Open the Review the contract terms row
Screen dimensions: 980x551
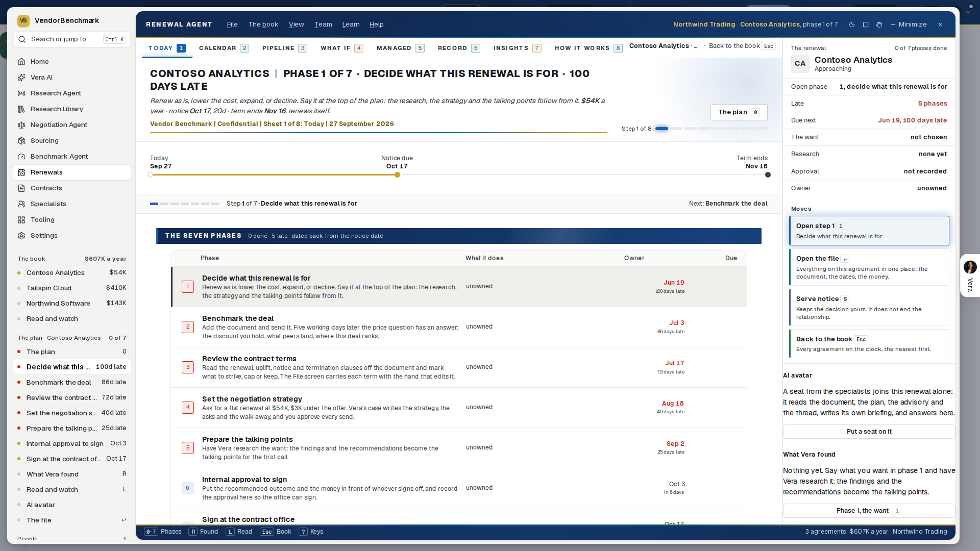[x=459, y=367]
